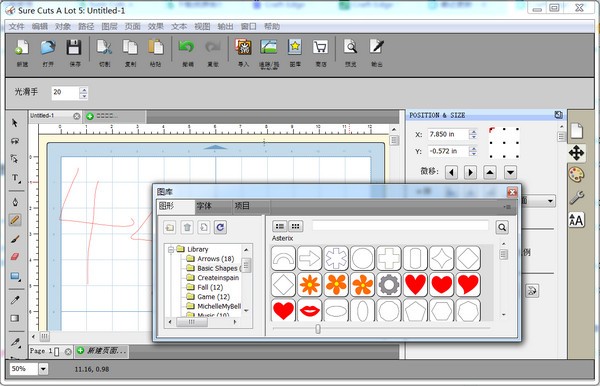This screenshot has width=600, height=386.
Task: Open the Document page panel icon
Action: point(576,130)
